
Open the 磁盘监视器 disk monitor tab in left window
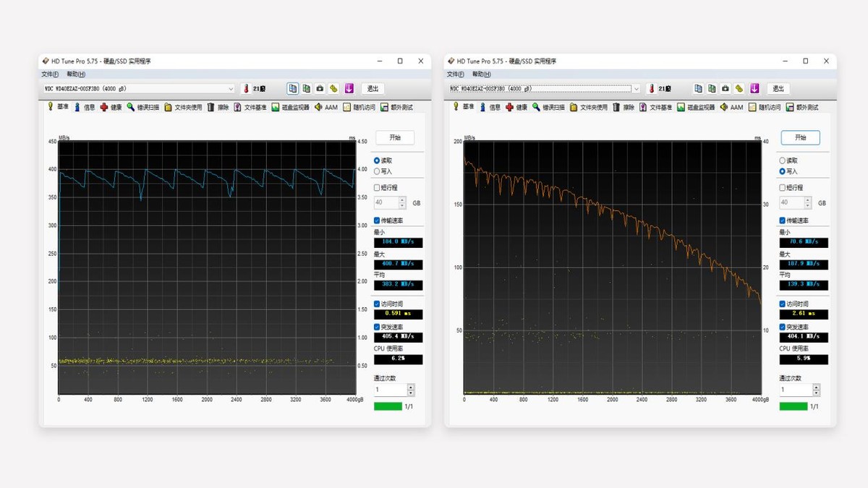tap(290, 107)
